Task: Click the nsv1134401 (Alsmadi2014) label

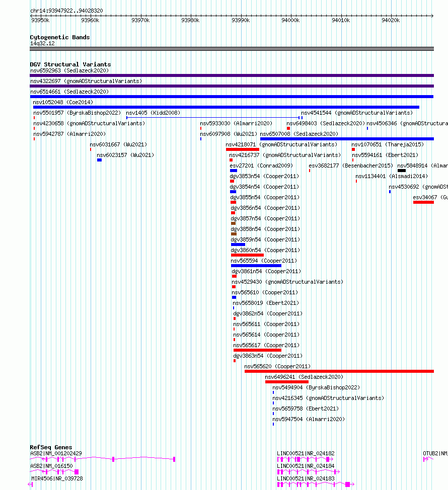Action: (x=392, y=176)
